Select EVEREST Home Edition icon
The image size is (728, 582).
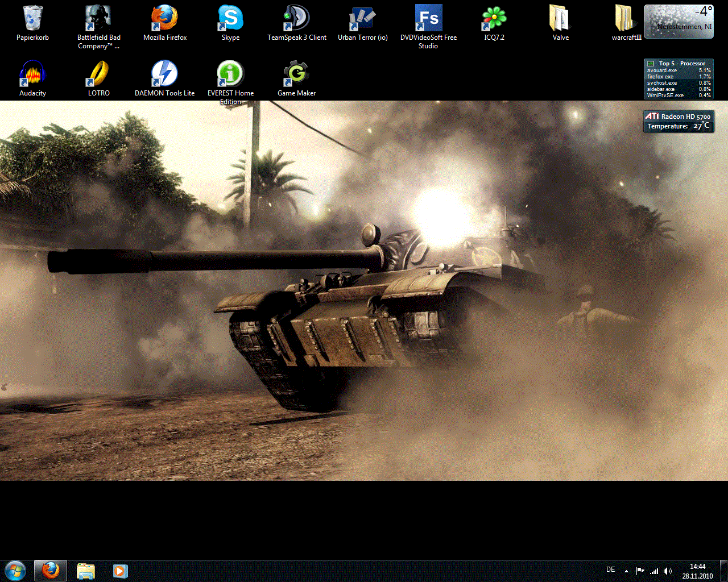click(x=230, y=82)
